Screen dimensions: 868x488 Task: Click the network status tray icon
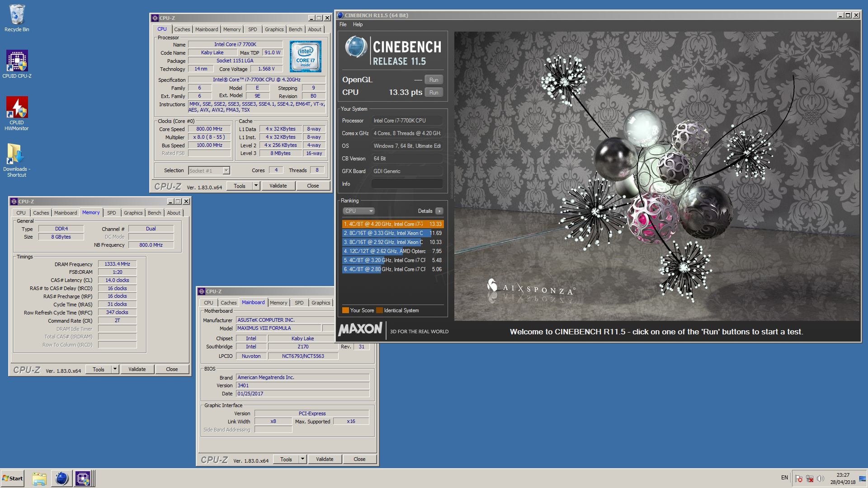coord(810,479)
